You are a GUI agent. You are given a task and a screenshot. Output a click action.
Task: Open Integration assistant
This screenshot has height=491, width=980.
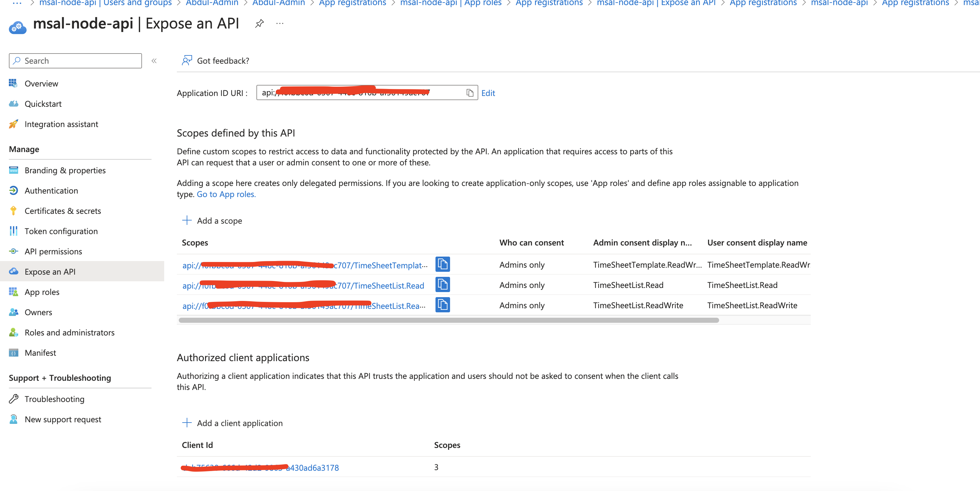pos(61,124)
